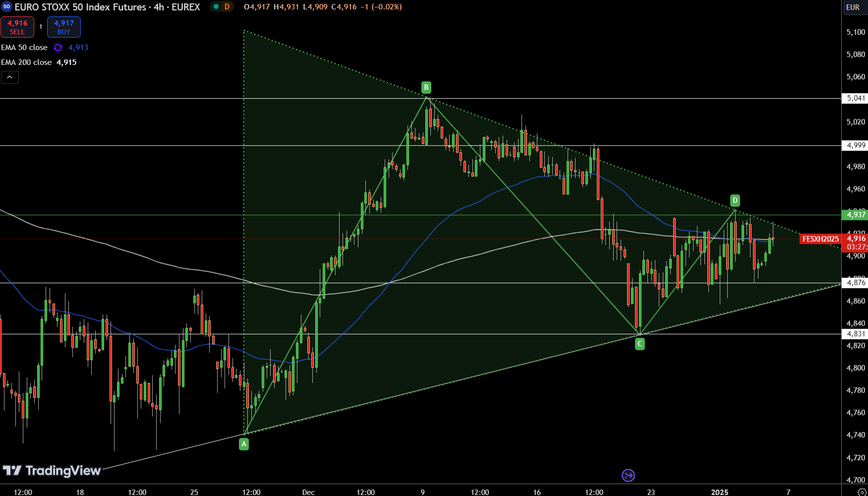Click the point B pattern marker

pyautogui.click(x=426, y=88)
